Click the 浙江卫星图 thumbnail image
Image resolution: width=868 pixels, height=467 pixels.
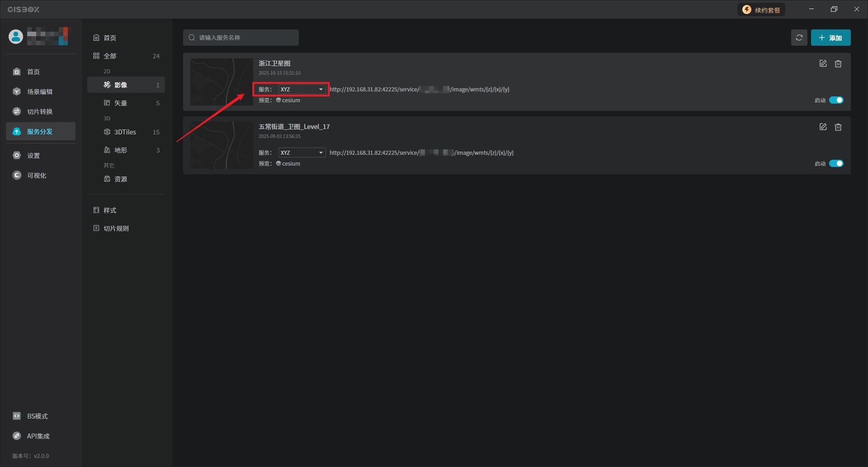pyautogui.click(x=221, y=82)
